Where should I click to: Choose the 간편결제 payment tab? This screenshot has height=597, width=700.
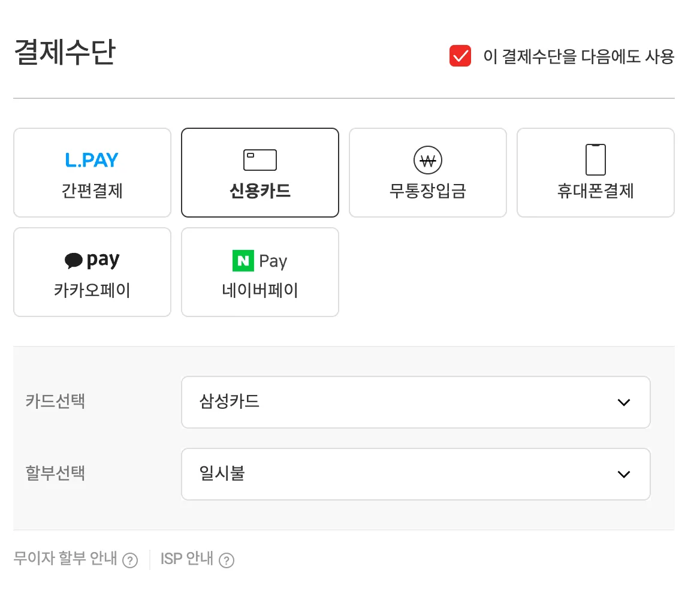pyautogui.click(x=92, y=173)
